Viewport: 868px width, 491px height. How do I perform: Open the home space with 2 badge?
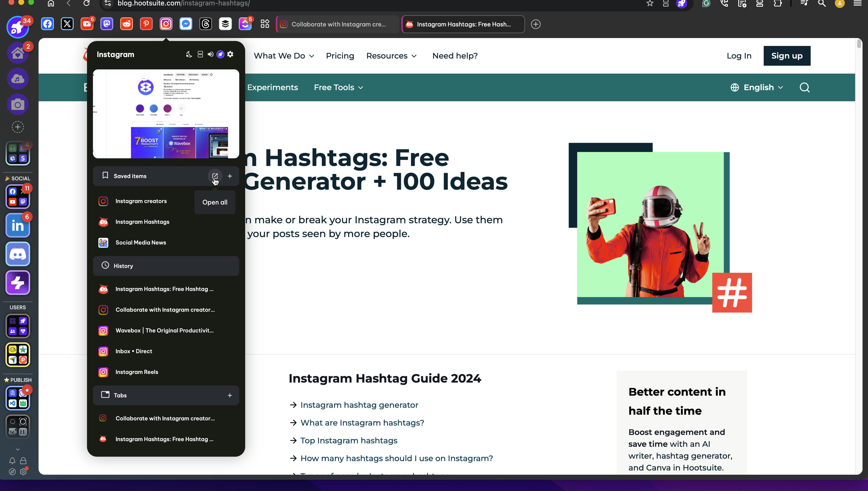[x=18, y=53]
